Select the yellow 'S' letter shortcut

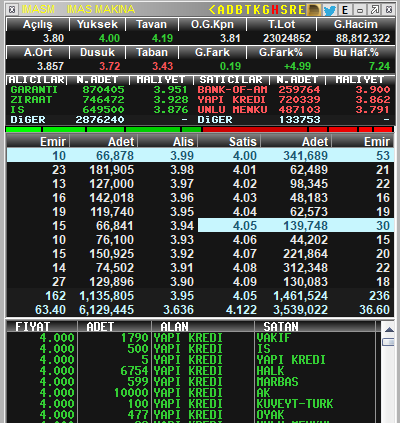pos(284,10)
